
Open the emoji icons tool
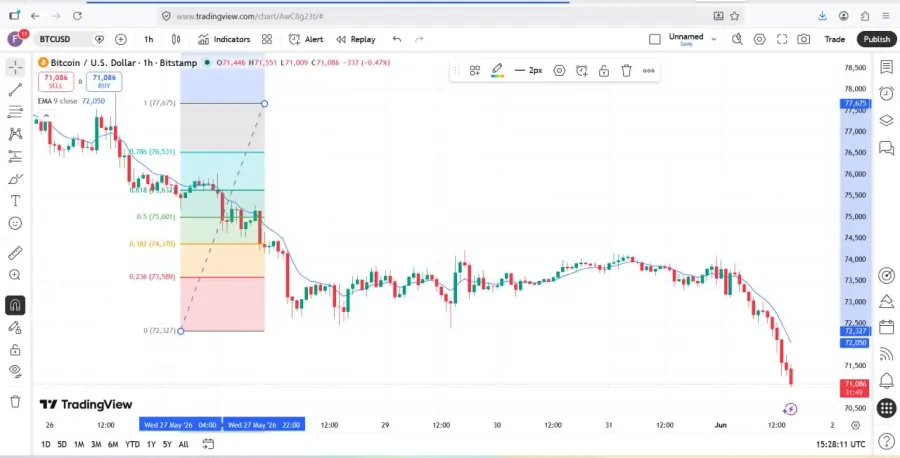coord(15,223)
